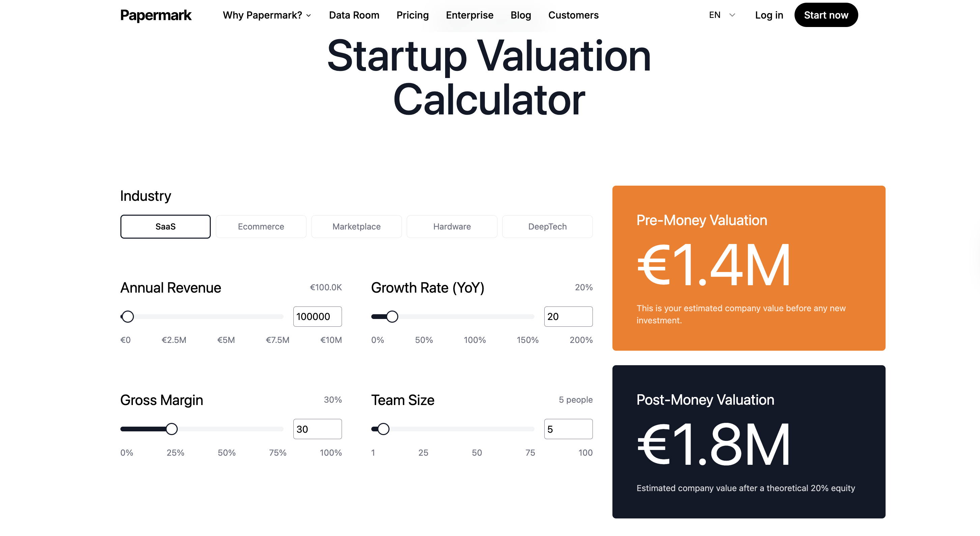The width and height of the screenshot is (980, 536).
Task: Click the Growth Rate slider handle
Action: pos(392,316)
